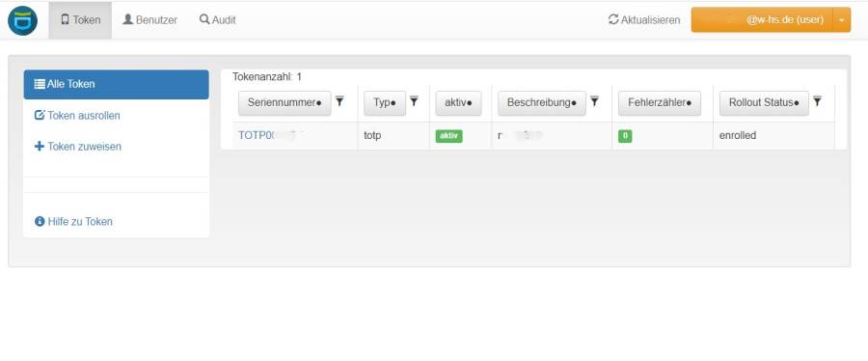Click the orange user account button
Image resolution: width=868 pixels, height=361 pixels.
[x=762, y=20]
